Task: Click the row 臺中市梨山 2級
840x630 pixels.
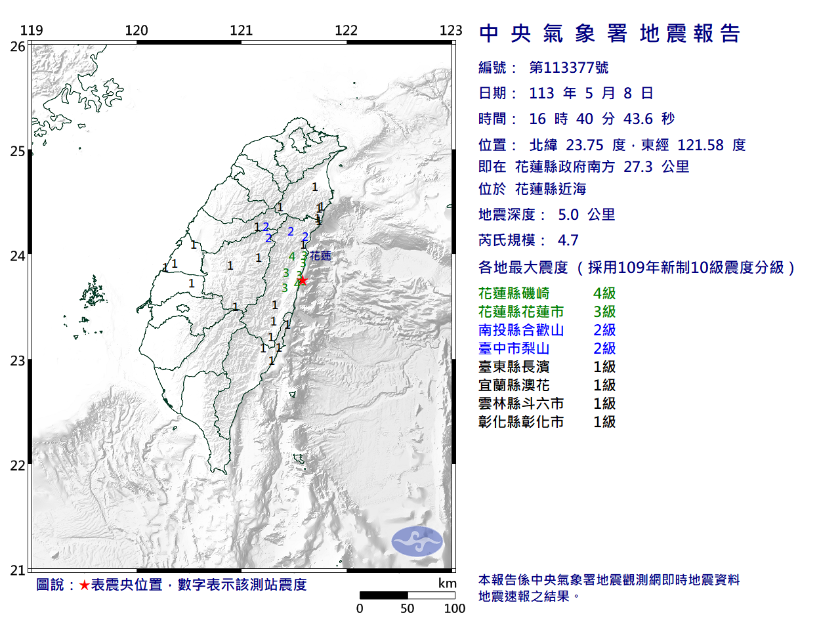Action: pyautogui.click(x=547, y=348)
